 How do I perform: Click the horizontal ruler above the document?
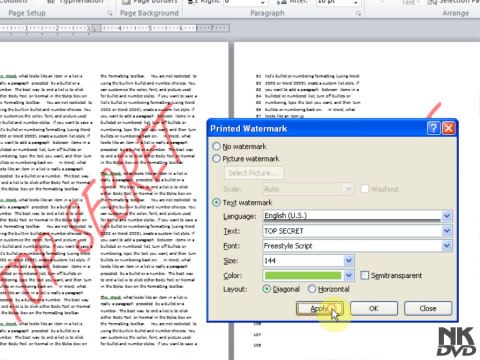(x=115, y=28)
